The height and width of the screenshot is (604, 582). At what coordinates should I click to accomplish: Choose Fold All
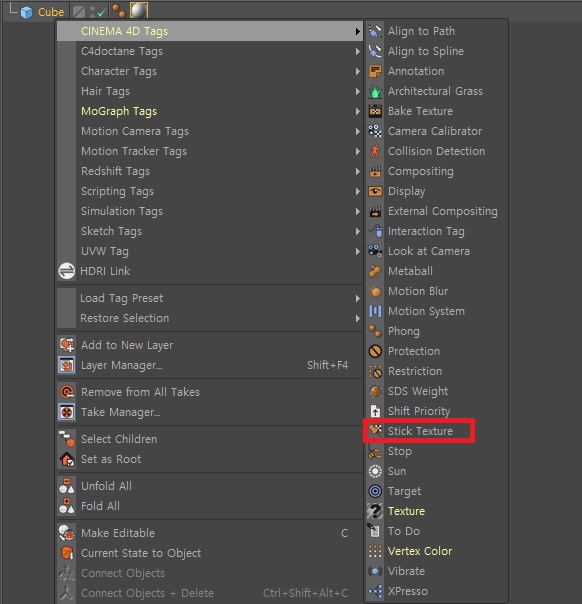tap(210, 506)
